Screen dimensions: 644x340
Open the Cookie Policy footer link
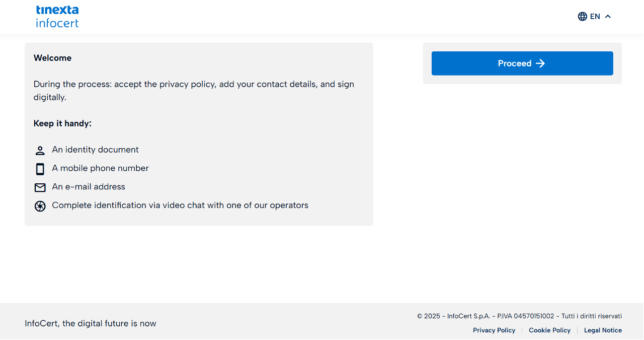[549, 330]
